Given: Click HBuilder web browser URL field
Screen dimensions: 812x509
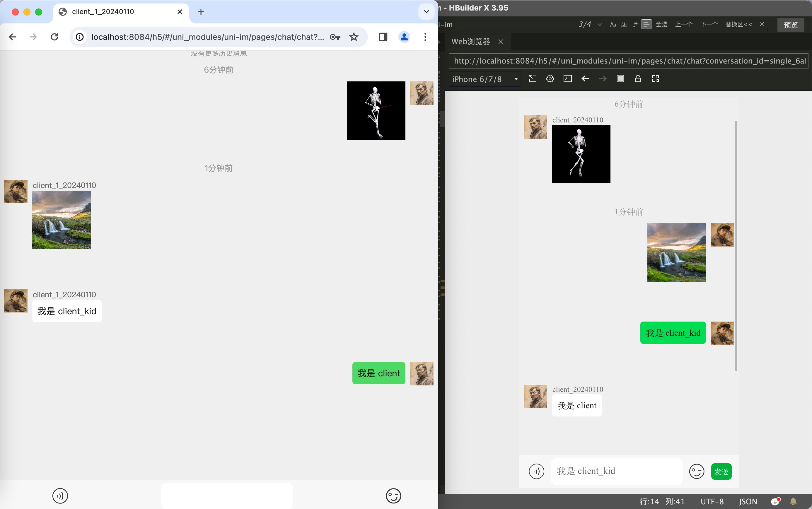Looking at the screenshot, I should [628, 61].
